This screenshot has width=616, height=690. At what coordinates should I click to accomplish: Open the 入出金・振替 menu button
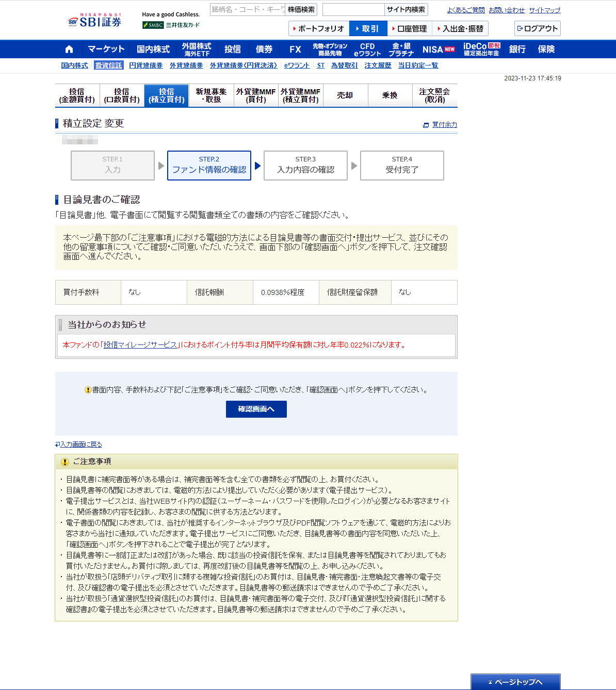(x=460, y=29)
